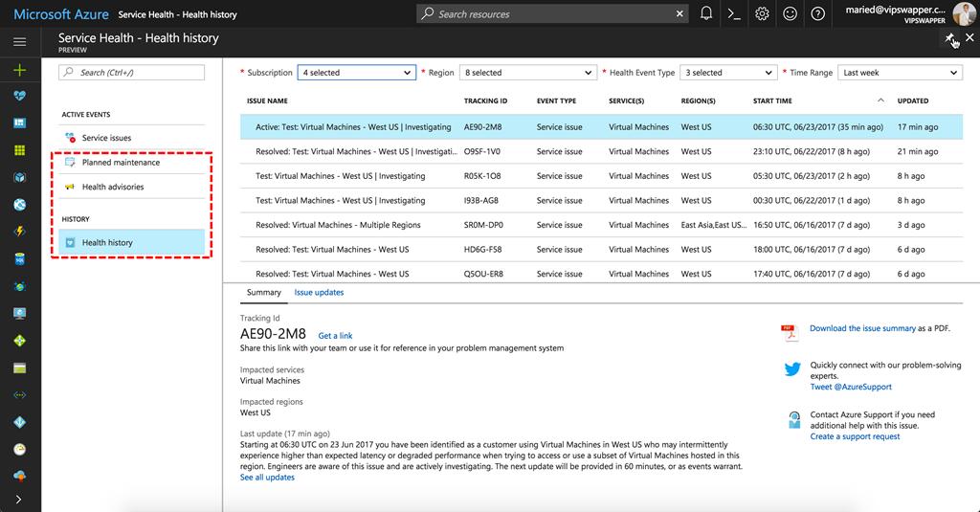Click the Search resources input field
Image resolution: width=980 pixels, height=512 pixels.
click(553, 13)
